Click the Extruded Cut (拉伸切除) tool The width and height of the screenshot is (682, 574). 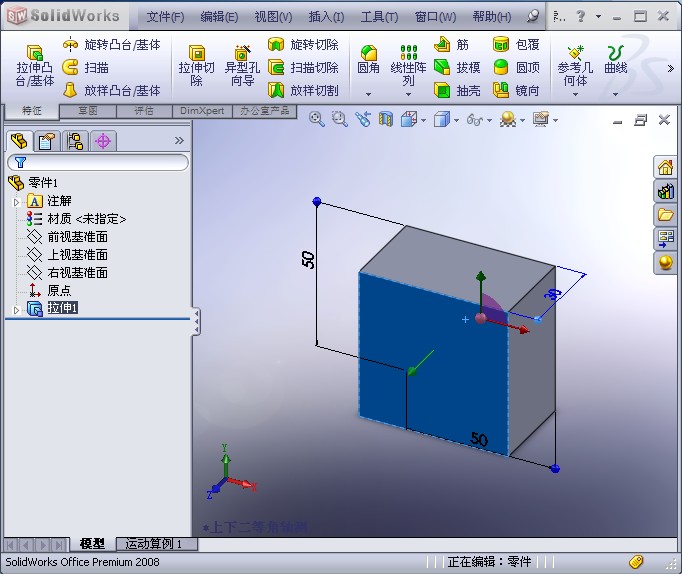click(x=197, y=65)
